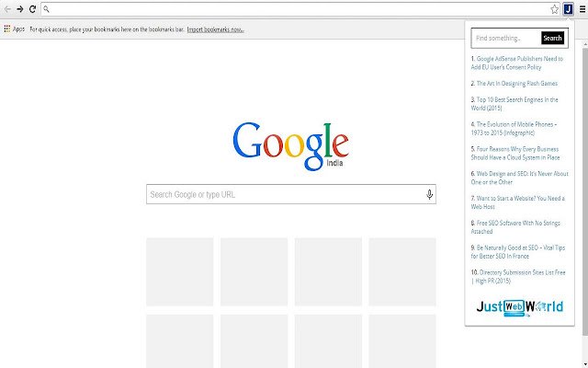Image resolution: width=588 pixels, height=368 pixels.
Task: Click the browser forward arrow
Action: (20, 9)
